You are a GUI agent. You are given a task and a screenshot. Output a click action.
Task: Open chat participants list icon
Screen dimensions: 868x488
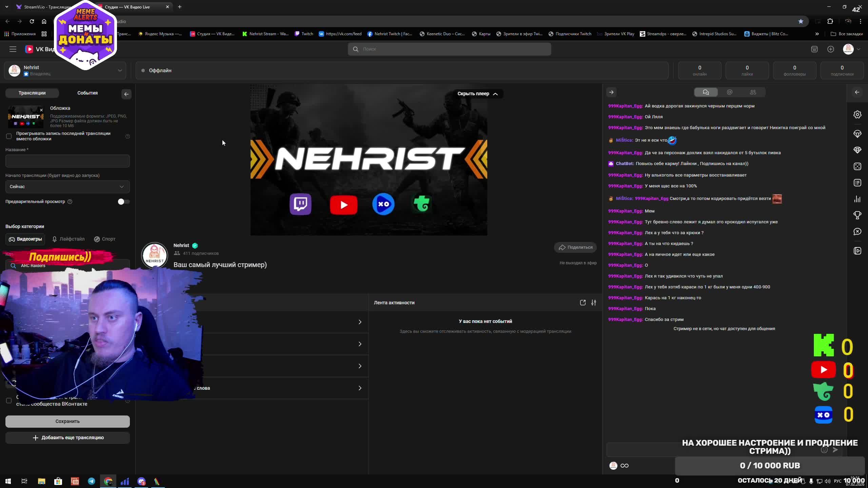point(753,92)
